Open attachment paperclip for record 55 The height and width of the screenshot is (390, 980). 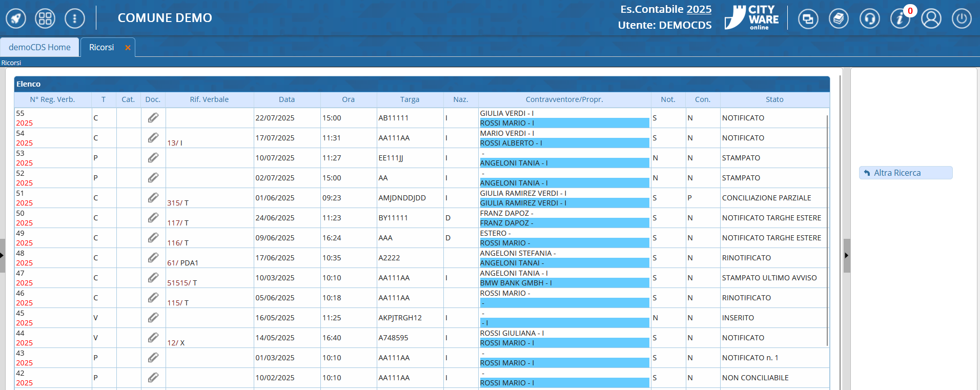[153, 118]
